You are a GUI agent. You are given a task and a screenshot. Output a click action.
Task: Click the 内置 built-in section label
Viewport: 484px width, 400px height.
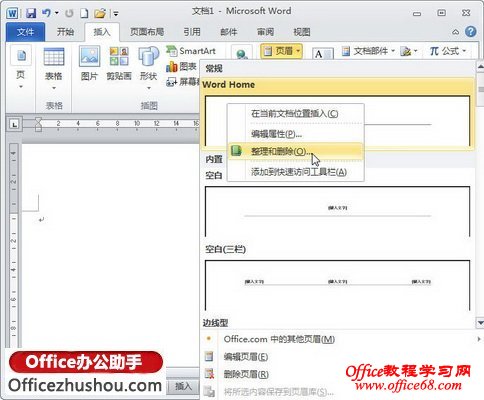(x=214, y=159)
